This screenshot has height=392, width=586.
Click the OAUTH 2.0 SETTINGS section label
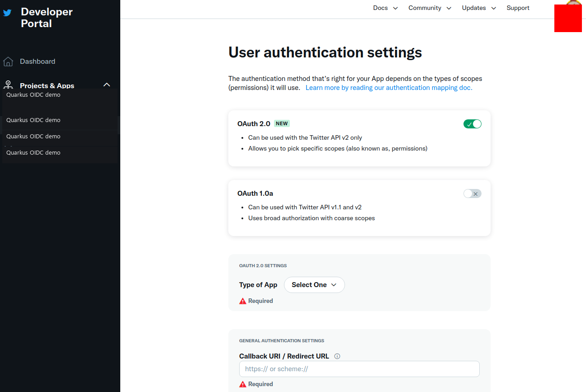(x=263, y=266)
